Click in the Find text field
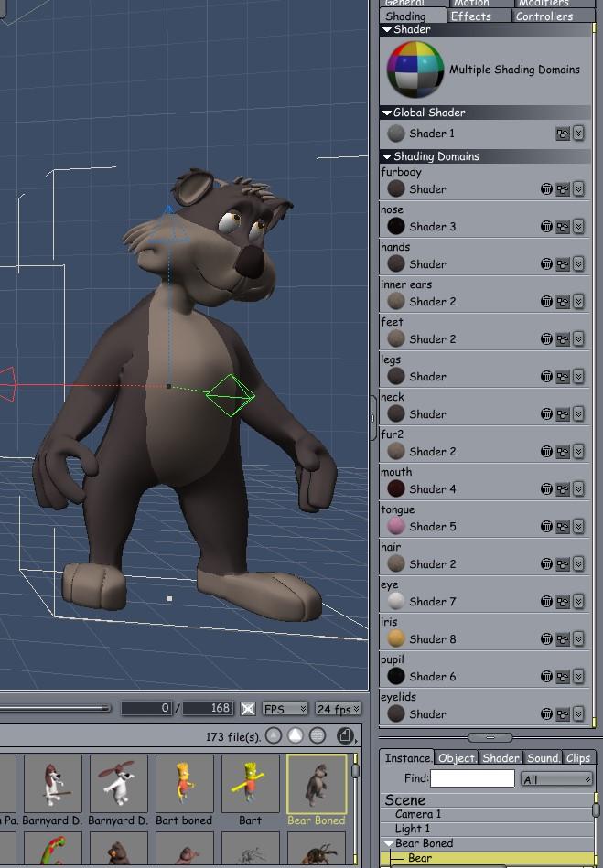 tap(472, 779)
